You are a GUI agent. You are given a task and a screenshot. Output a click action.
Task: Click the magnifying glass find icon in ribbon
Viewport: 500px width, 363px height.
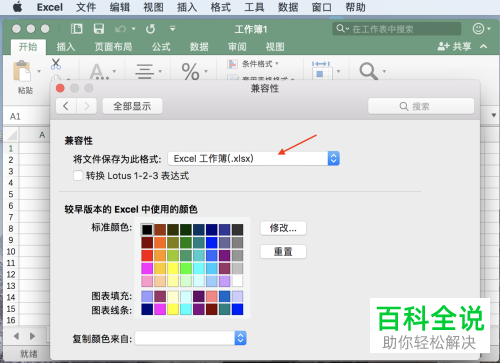368,71
